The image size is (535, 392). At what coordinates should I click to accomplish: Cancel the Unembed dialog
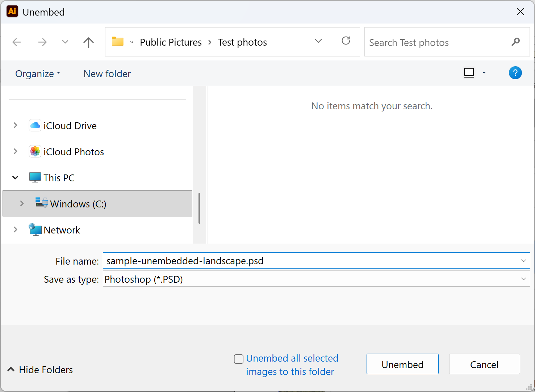(x=484, y=364)
